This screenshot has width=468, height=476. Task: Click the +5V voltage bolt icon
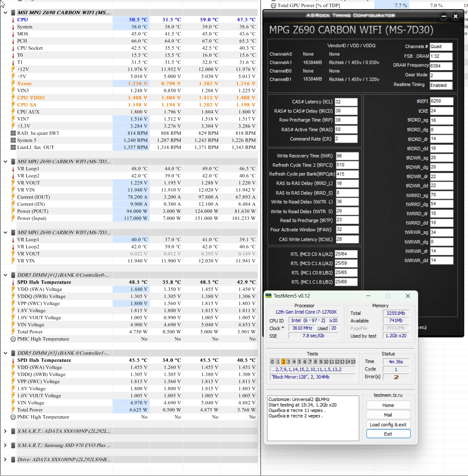13,76
